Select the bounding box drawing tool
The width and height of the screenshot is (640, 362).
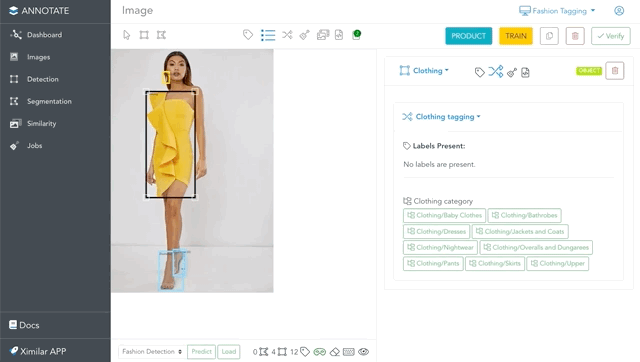tap(144, 35)
